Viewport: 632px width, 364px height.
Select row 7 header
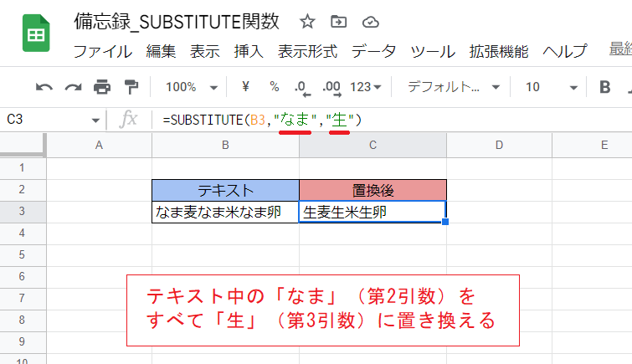click(x=22, y=299)
